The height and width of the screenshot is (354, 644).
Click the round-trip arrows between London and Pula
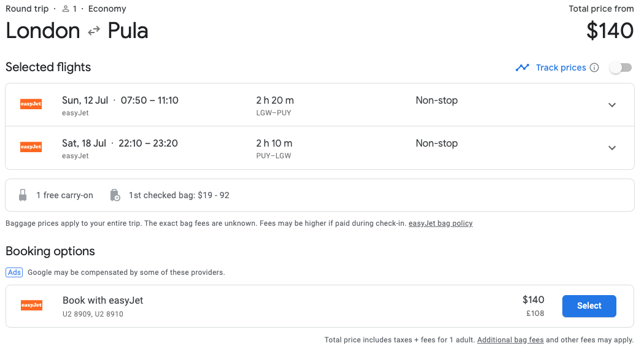click(94, 31)
